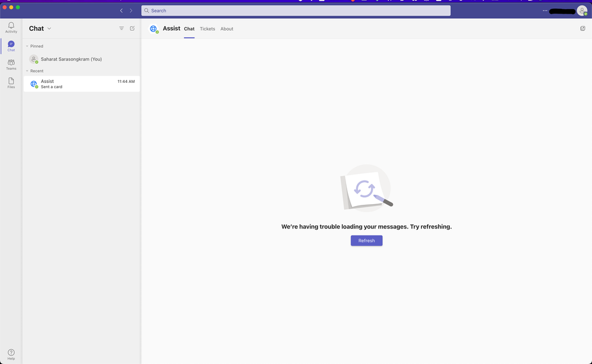
Task: Open the Files icon in the sidebar
Action: pyautogui.click(x=11, y=83)
